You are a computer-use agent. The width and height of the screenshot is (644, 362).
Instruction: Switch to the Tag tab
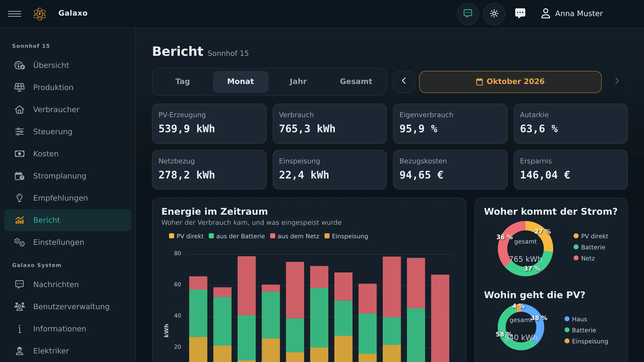click(183, 82)
